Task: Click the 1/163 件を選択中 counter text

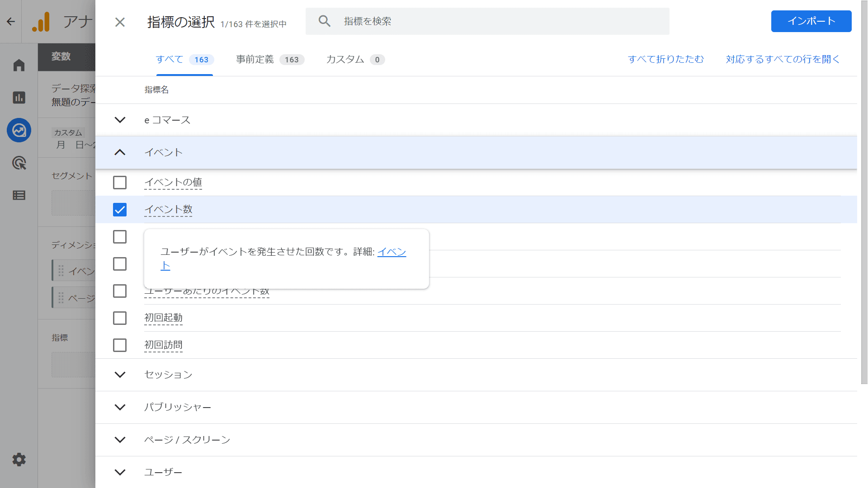Action: (x=254, y=24)
